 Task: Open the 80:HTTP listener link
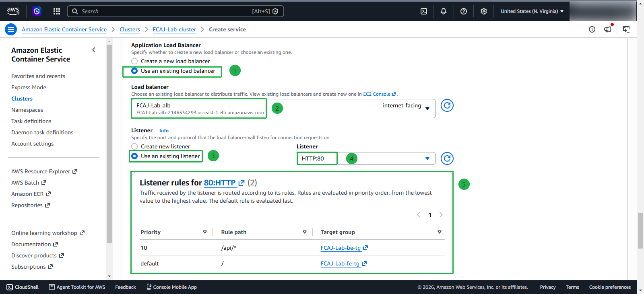(x=224, y=183)
